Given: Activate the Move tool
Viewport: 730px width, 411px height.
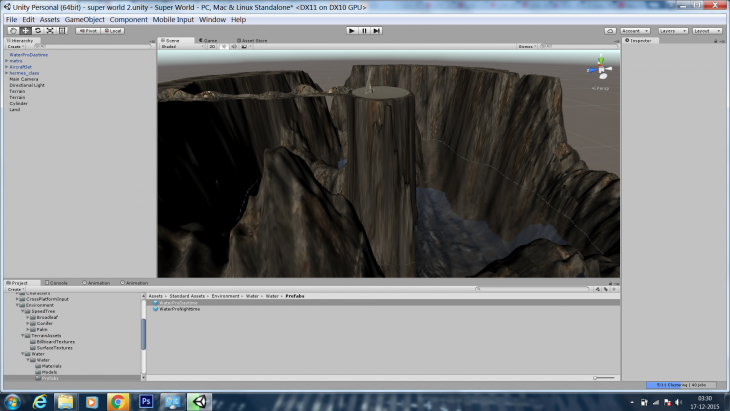Looking at the screenshot, I should (x=25, y=30).
